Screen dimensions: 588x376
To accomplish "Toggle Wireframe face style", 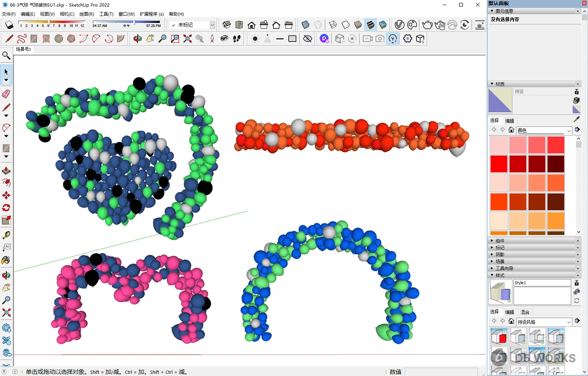I will click(333, 25).
